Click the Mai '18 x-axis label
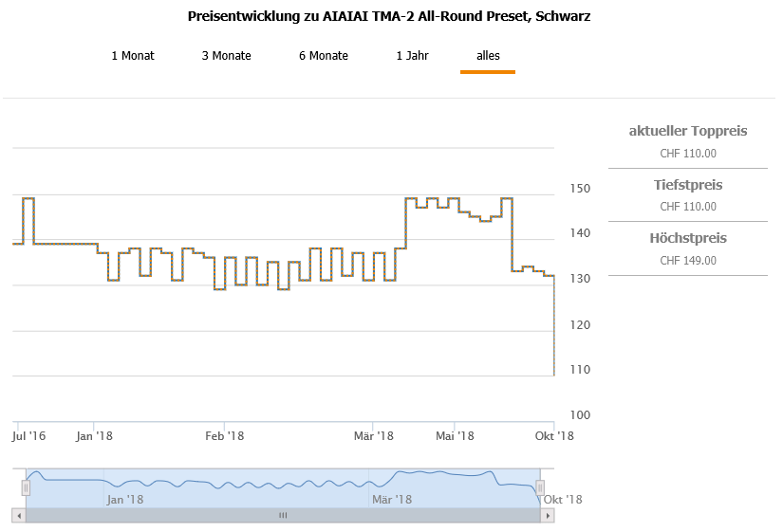The height and width of the screenshot is (532, 783). tap(455, 436)
